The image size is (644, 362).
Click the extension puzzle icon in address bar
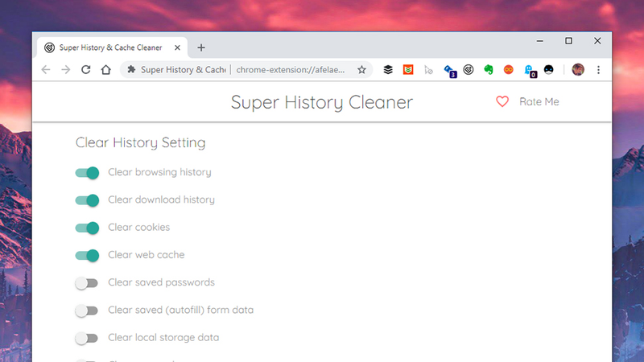pyautogui.click(x=131, y=70)
